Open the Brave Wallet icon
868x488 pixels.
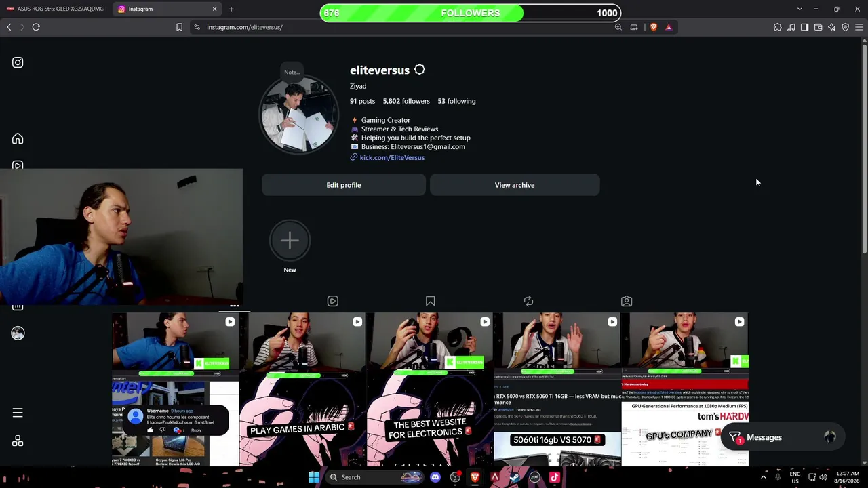coord(818,27)
